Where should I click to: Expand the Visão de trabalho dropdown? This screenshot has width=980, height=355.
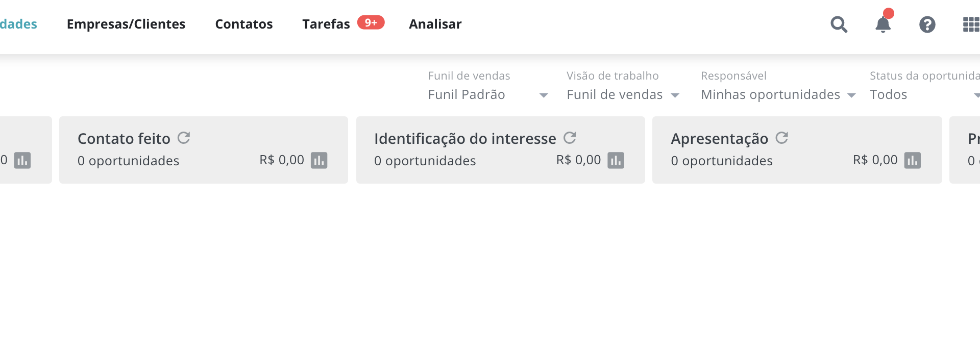623,94
